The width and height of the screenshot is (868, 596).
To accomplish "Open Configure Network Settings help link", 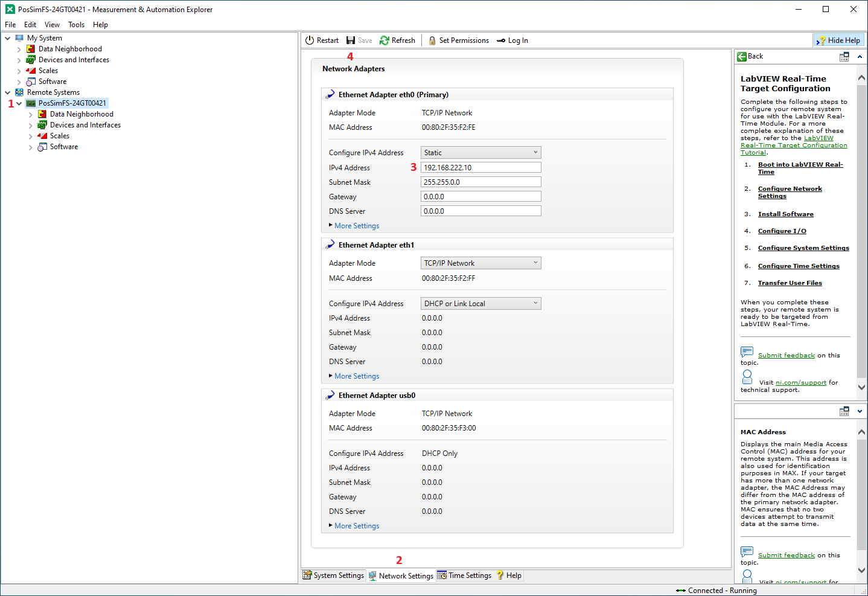I will click(790, 193).
